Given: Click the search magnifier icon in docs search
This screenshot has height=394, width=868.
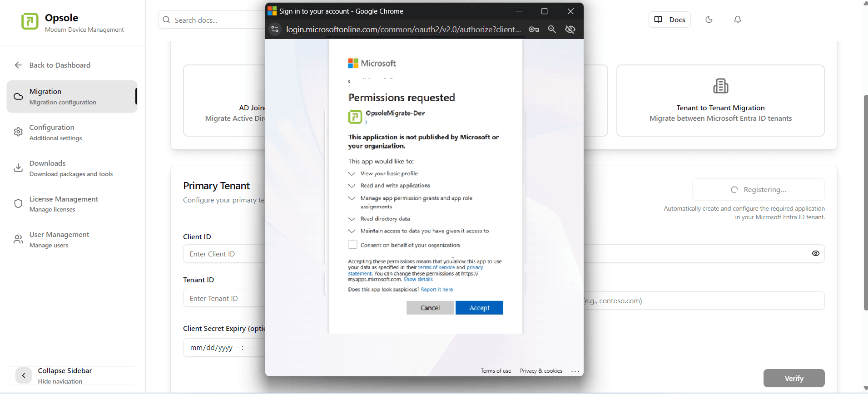Looking at the screenshot, I should coord(166,20).
